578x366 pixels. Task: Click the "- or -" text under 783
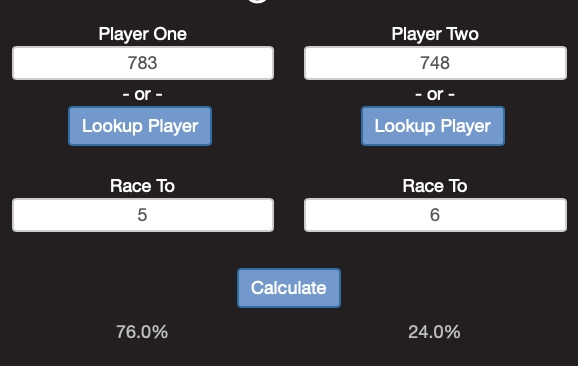(142, 94)
